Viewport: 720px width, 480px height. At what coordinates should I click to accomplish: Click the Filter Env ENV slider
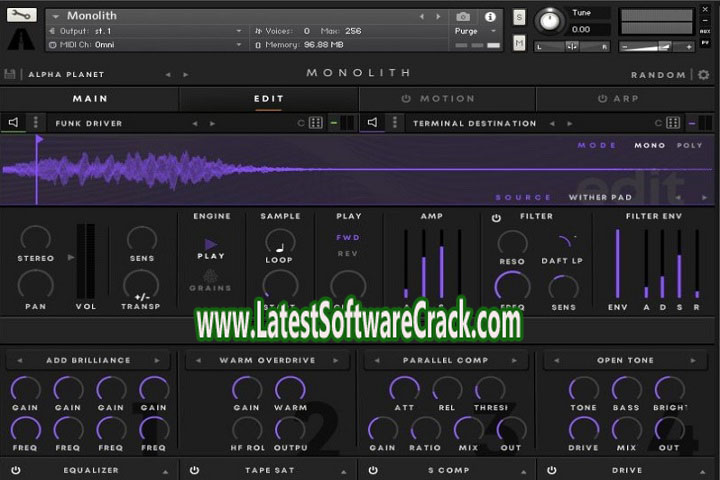[617, 265]
